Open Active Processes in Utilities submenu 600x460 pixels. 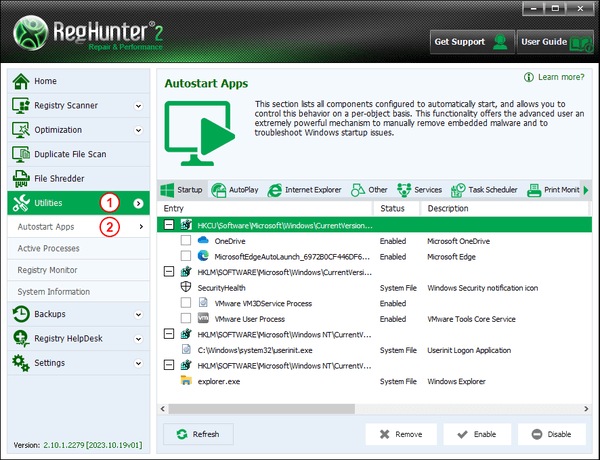coord(49,248)
